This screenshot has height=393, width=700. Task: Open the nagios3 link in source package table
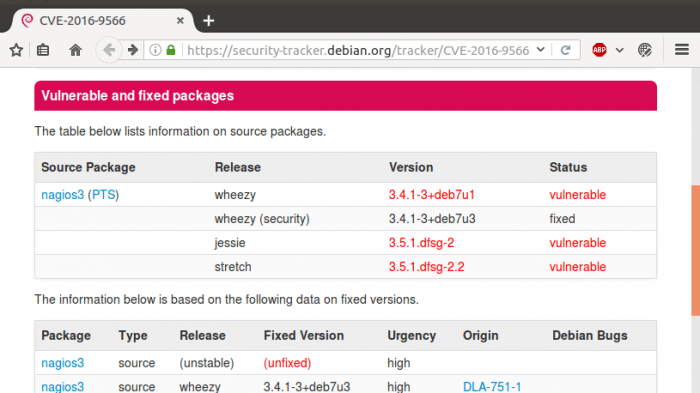click(62, 195)
